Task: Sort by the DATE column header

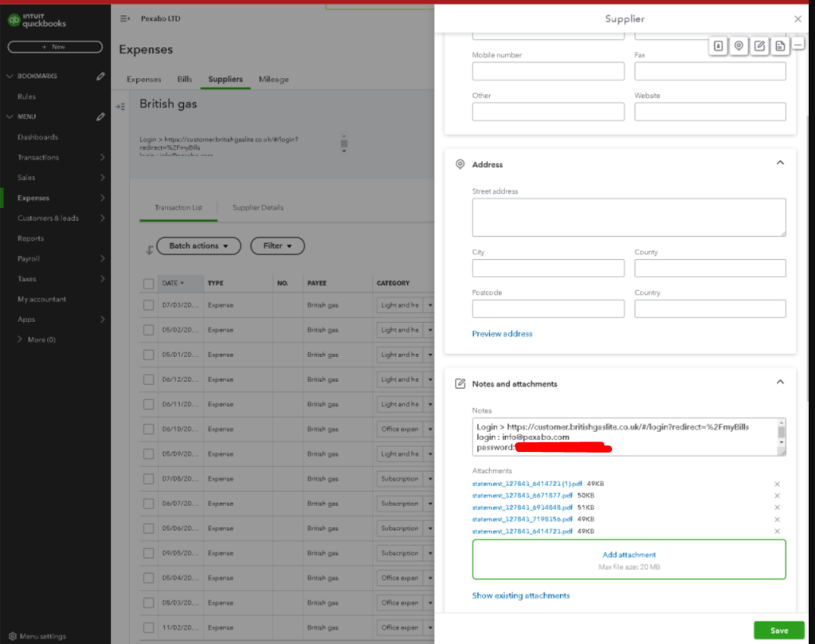Action: [173, 283]
